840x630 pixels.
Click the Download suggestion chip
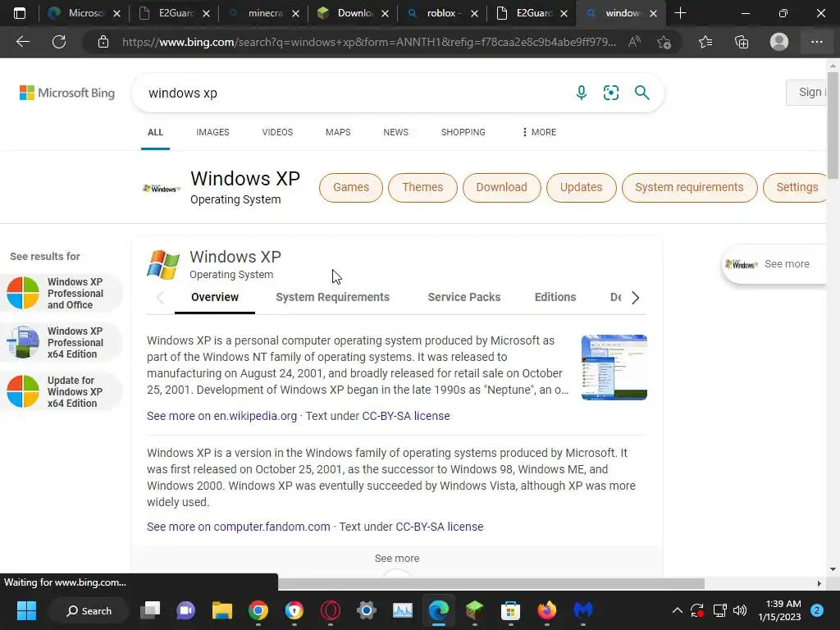click(501, 188)
